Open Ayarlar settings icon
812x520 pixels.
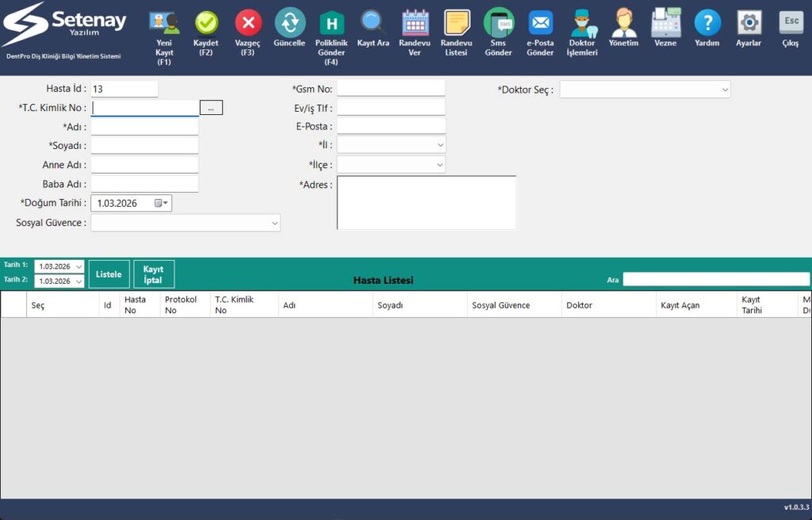click(749, 23)
